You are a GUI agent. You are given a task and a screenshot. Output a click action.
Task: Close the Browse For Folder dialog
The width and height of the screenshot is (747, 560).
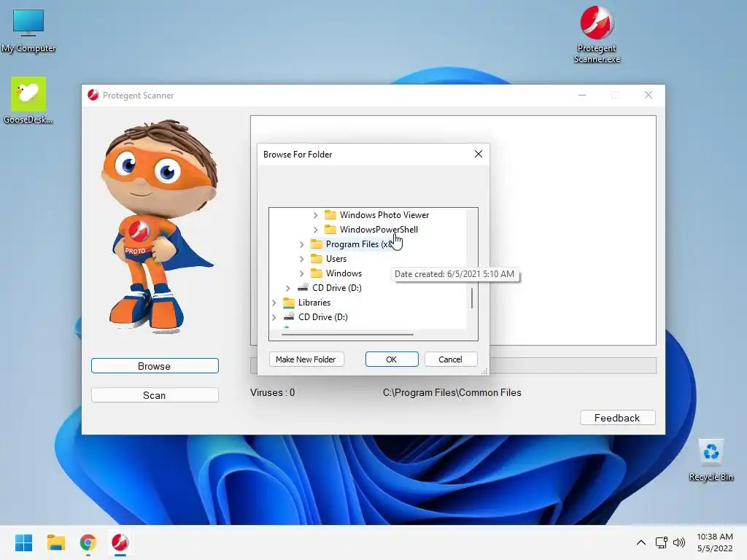click(x=479, y=154)
